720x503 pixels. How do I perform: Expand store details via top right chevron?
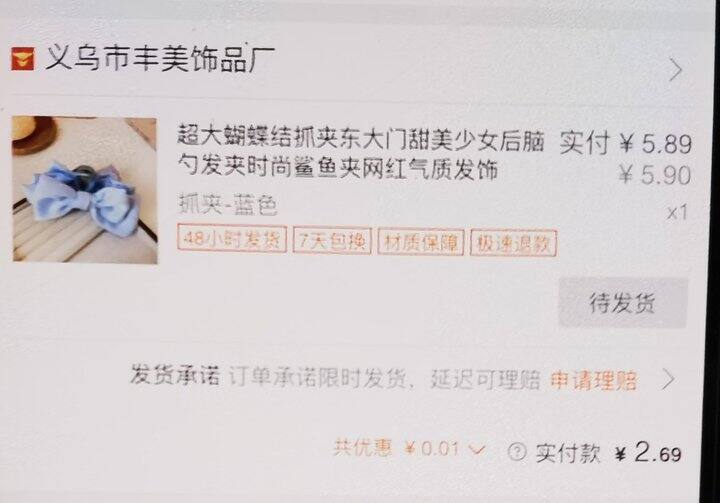675,70
